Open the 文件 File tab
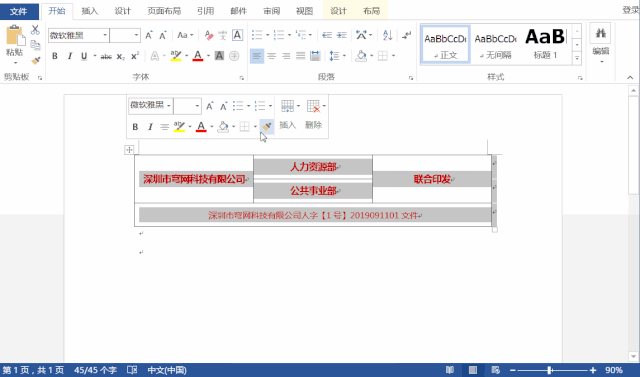The image size is (640, 377). 19,11
